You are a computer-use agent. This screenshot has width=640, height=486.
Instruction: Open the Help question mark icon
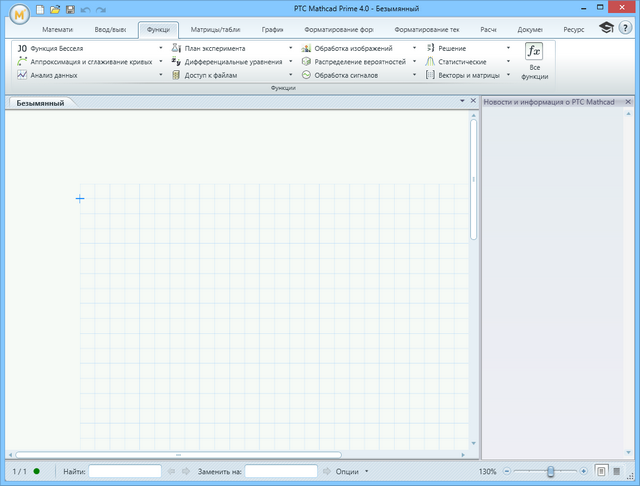(626, 29)
